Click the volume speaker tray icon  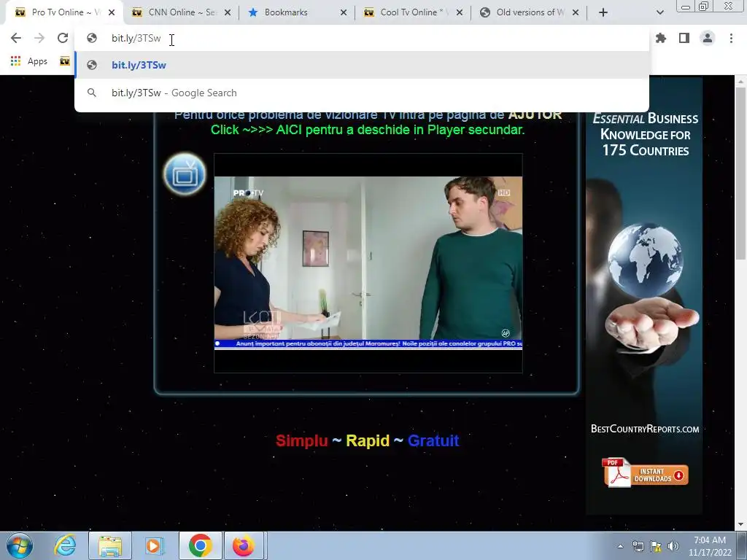673,546
